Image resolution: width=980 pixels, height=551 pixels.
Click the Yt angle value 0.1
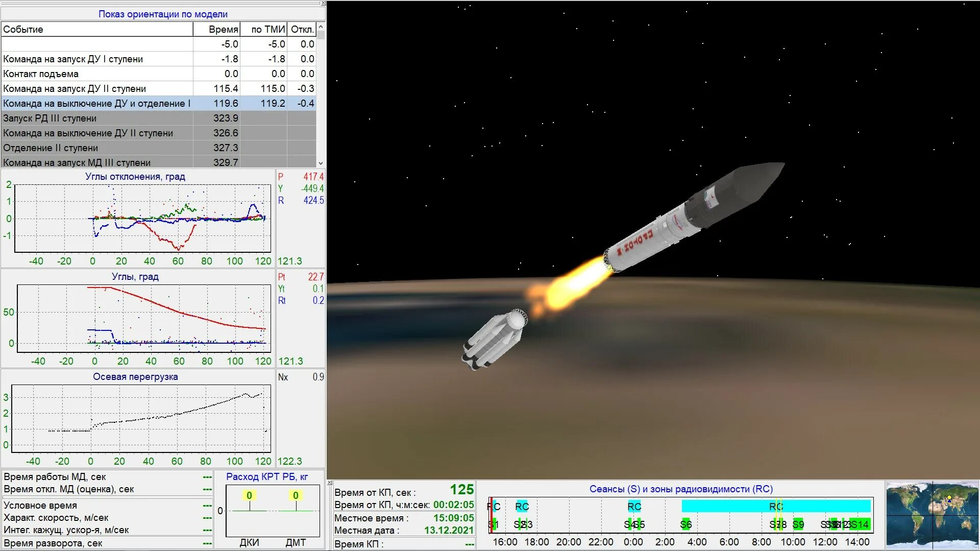(318, 289)
